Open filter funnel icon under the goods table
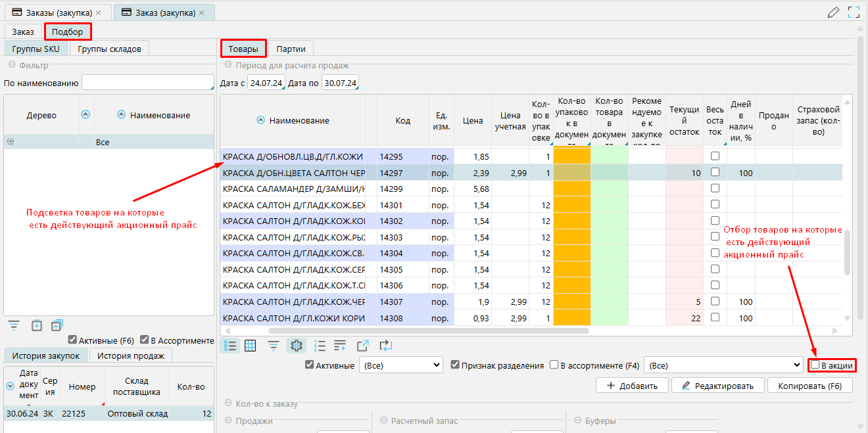 pos(274,346)
